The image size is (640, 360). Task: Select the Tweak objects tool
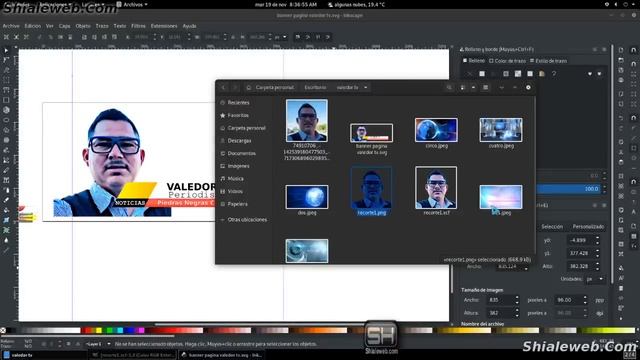[6, 70]
